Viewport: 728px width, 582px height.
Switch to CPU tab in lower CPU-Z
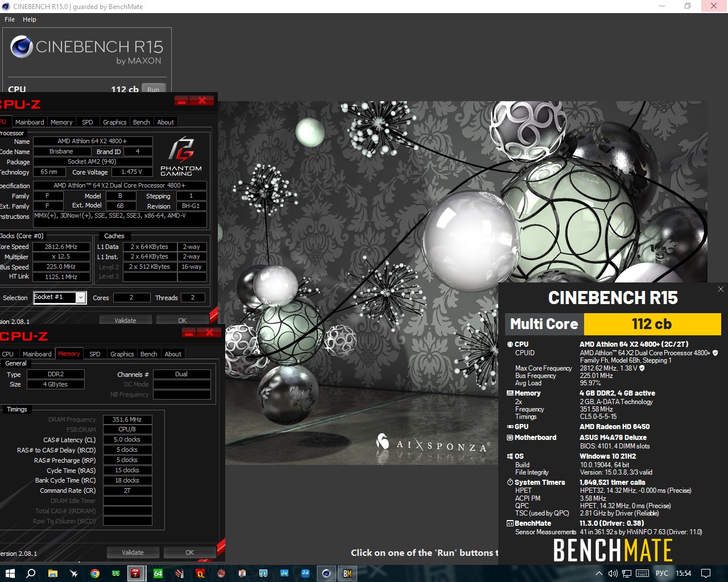point(8,354)
